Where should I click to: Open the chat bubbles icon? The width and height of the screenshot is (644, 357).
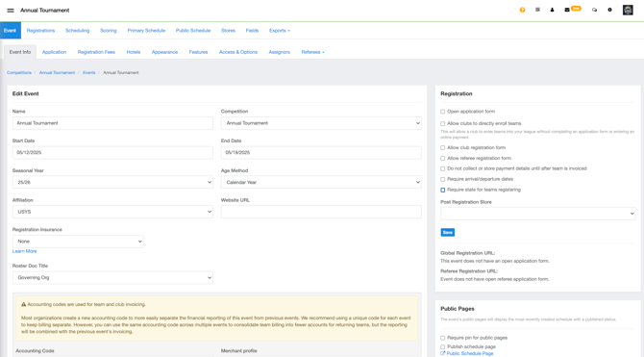coord(594,10)
